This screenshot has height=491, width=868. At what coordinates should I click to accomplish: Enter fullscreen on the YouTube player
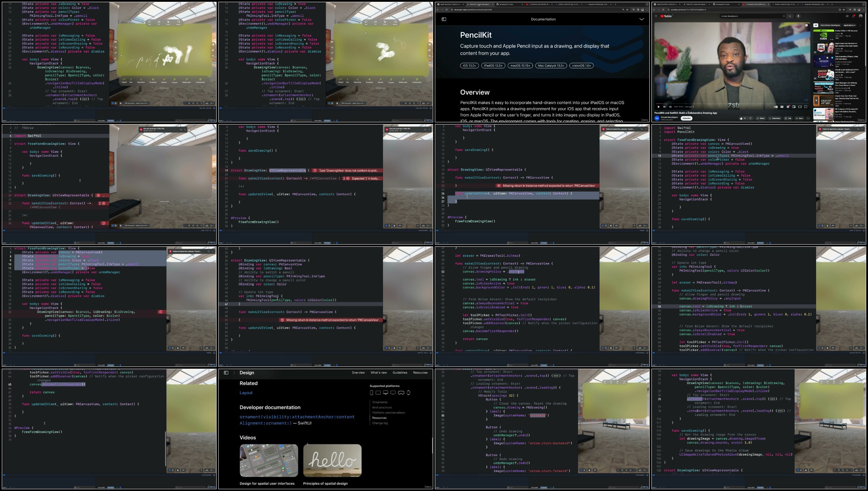[x=806, y=107]
